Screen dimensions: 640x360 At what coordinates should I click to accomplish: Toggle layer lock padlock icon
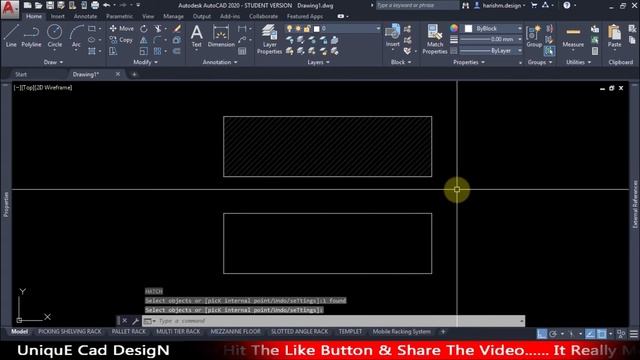click(307, 29)
